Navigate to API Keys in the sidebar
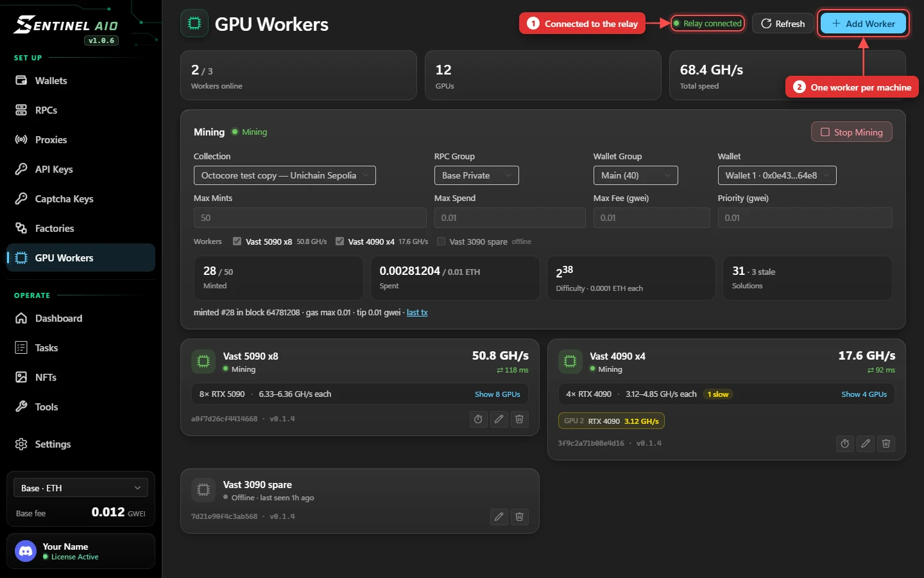This screenshot has width=924, height=578. pyautogui.click(x=81, y=170)
